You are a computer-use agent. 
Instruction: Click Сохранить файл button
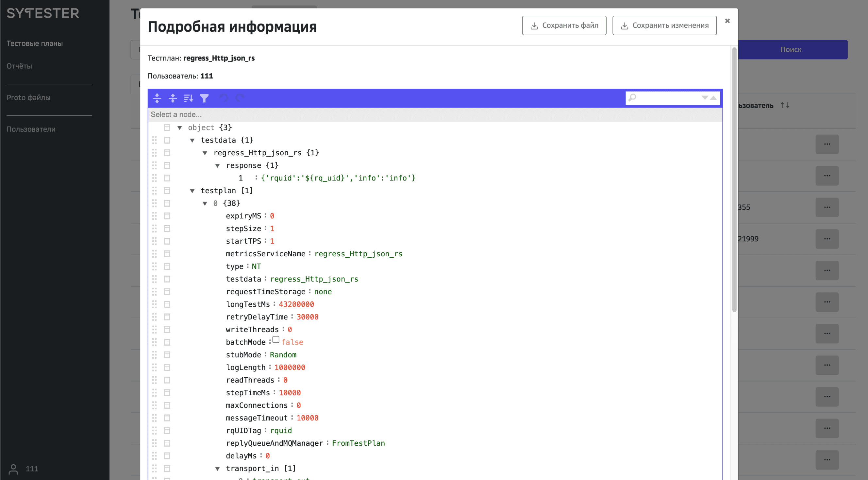click(x=564, y=25)
